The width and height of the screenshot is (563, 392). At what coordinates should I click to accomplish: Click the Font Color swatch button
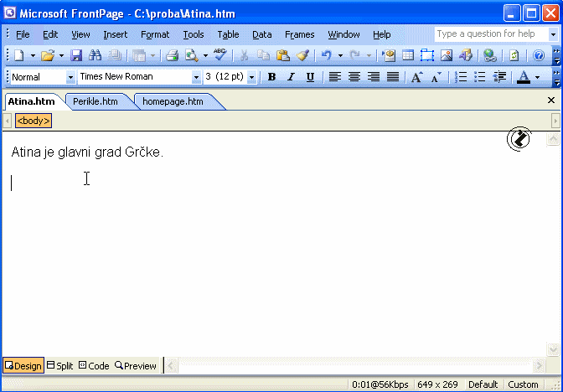pyautogui.click(x=524, y=77)
